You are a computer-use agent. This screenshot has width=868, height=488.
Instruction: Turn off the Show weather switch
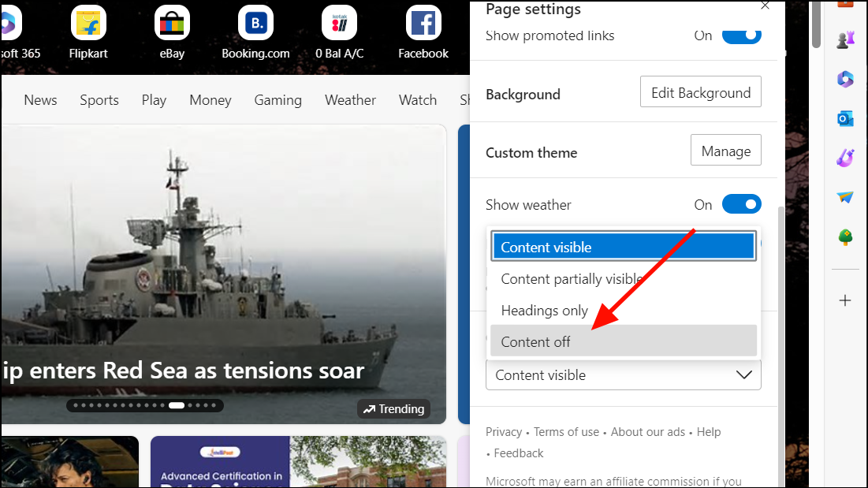coord(740,203)
